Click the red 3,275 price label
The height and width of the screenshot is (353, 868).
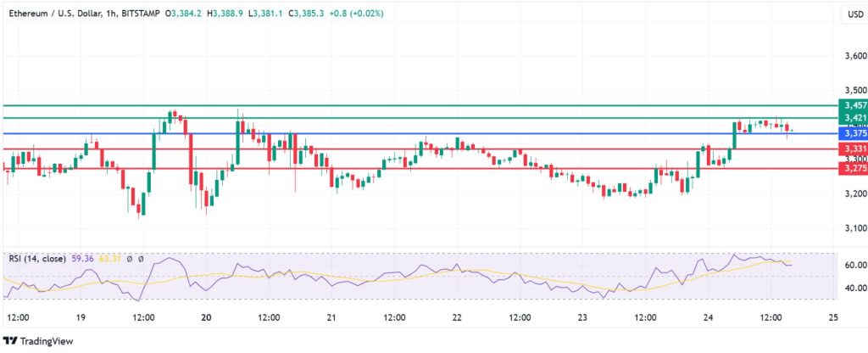tap(852, 169)
